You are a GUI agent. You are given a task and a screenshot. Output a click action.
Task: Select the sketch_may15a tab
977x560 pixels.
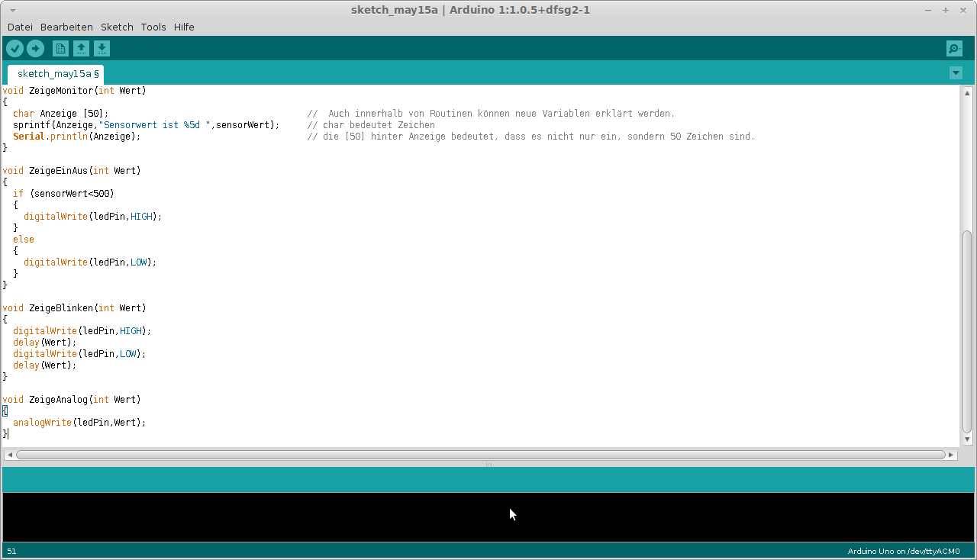click(55, 74)
